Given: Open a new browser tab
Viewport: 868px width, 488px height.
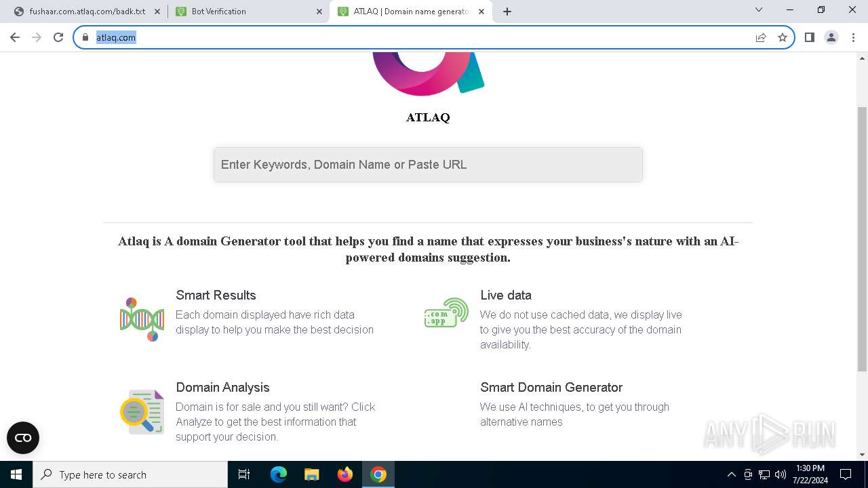Looking at the screenshot, I should (x=507, y=12).
